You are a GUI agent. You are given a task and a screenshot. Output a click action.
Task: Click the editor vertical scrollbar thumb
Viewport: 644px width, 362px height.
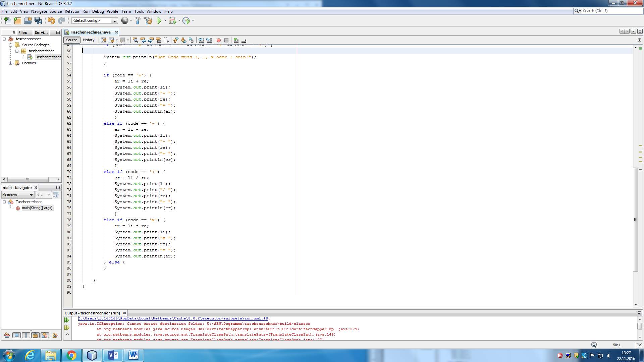coord(635,220)
